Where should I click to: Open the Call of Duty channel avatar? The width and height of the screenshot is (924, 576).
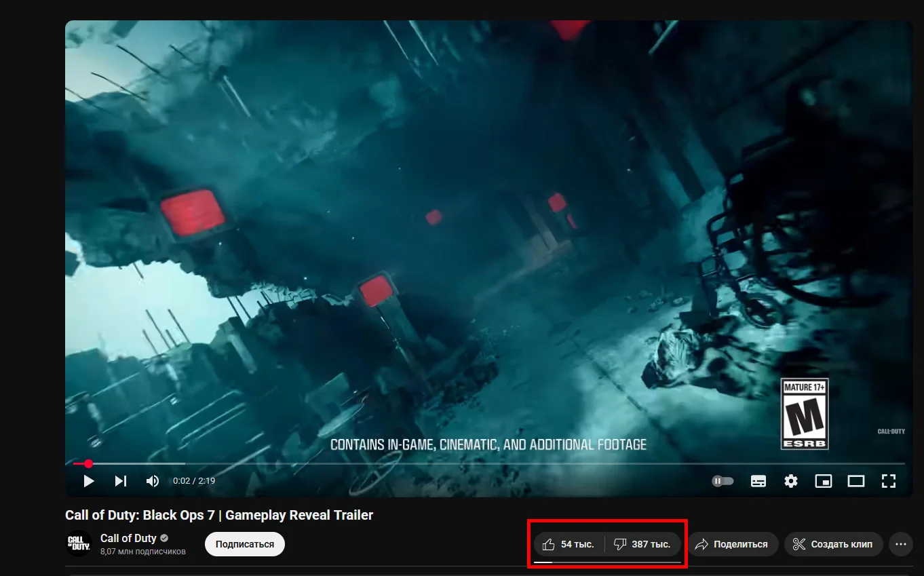[x=79, y=543]
